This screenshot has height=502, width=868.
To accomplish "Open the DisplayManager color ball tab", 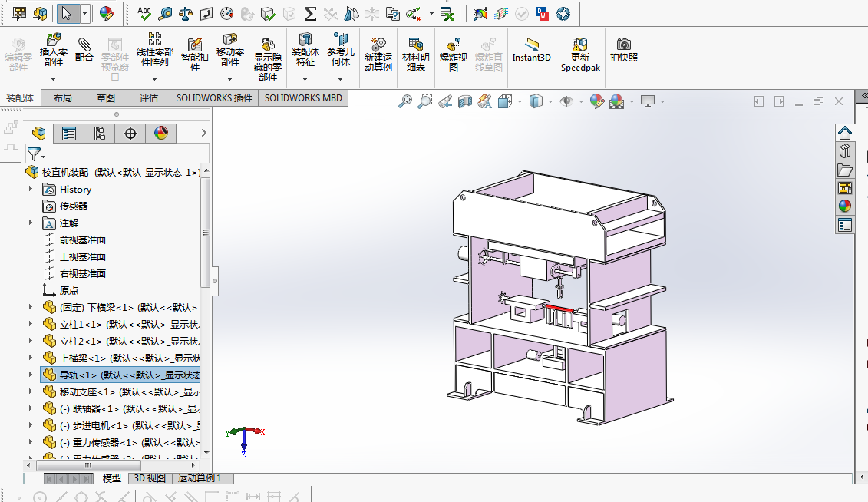I will click(x=161, y=134).
